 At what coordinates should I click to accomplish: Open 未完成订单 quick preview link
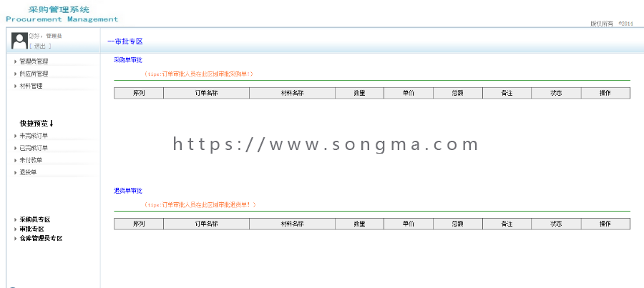(34, 136)
